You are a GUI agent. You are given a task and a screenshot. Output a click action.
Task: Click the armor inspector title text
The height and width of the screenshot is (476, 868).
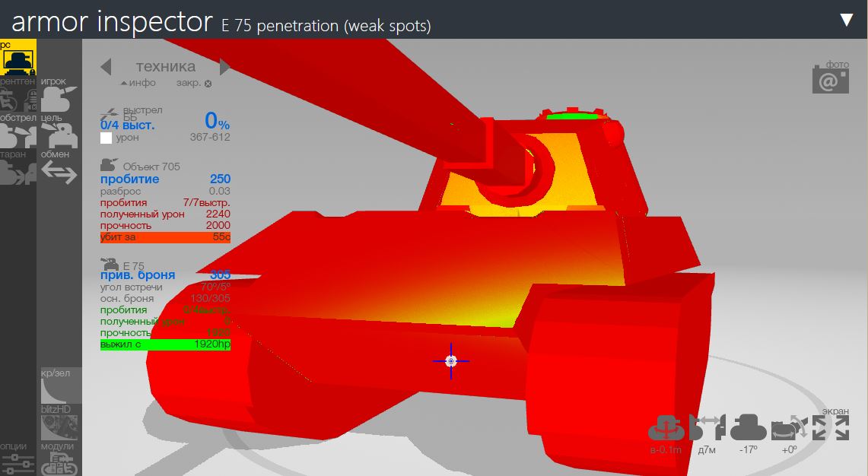tap(112, 21)
